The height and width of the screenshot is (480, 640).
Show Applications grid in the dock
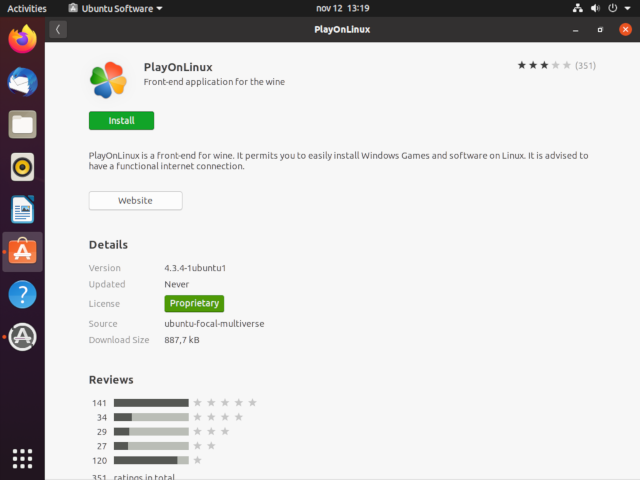click(x=22, y=459)
